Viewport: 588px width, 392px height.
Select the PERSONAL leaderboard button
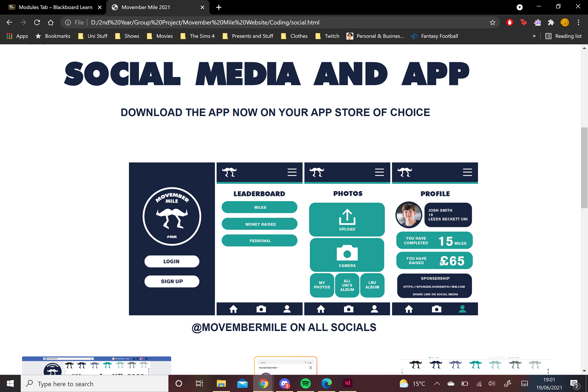[259, 240]
